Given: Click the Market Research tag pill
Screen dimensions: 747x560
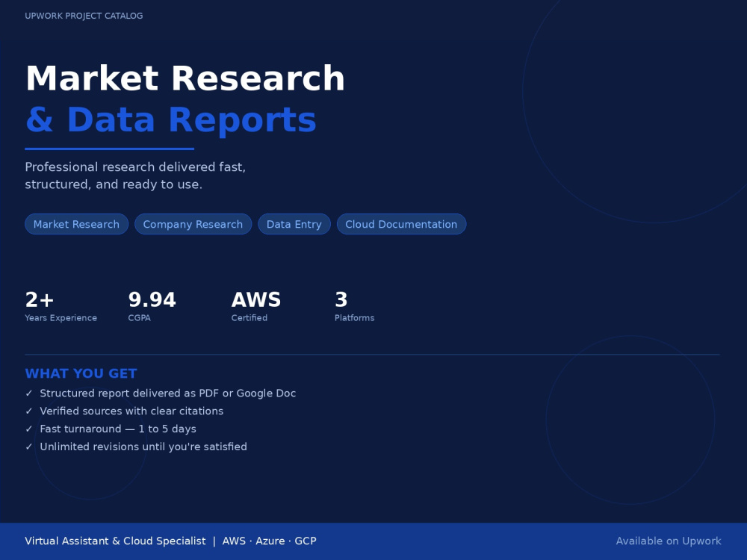Looking at the screenshot, I should click(x=76, y=224).
